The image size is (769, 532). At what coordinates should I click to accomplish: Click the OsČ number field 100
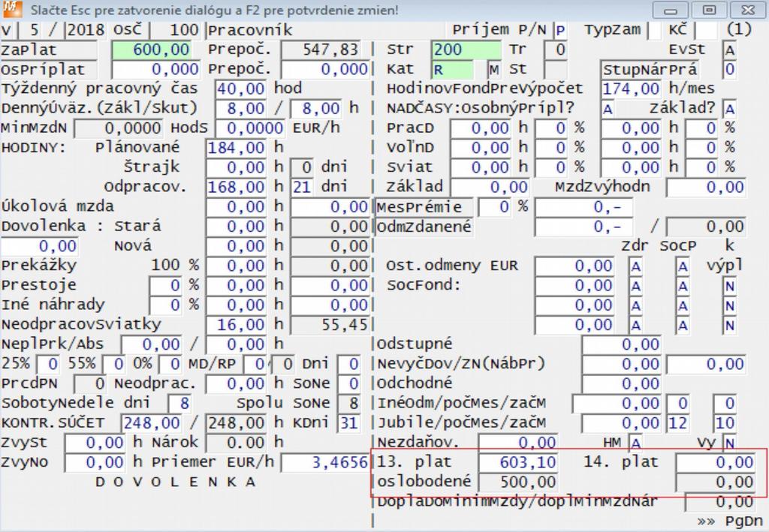179,30
